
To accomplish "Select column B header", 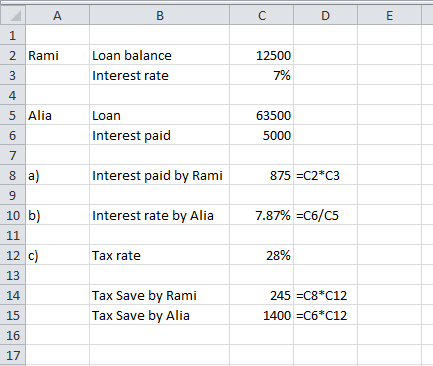I will tap(160, 16).
